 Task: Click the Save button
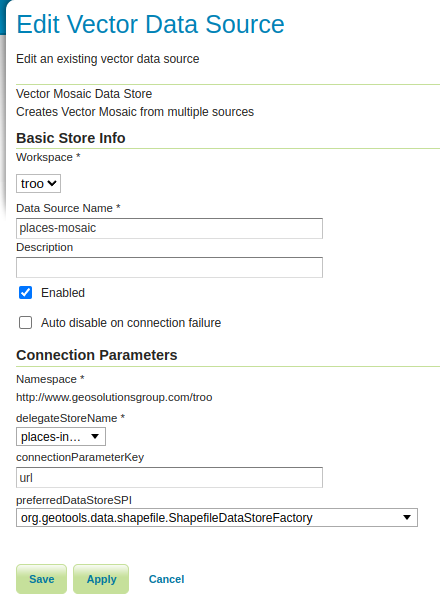[x=41, y=579]
